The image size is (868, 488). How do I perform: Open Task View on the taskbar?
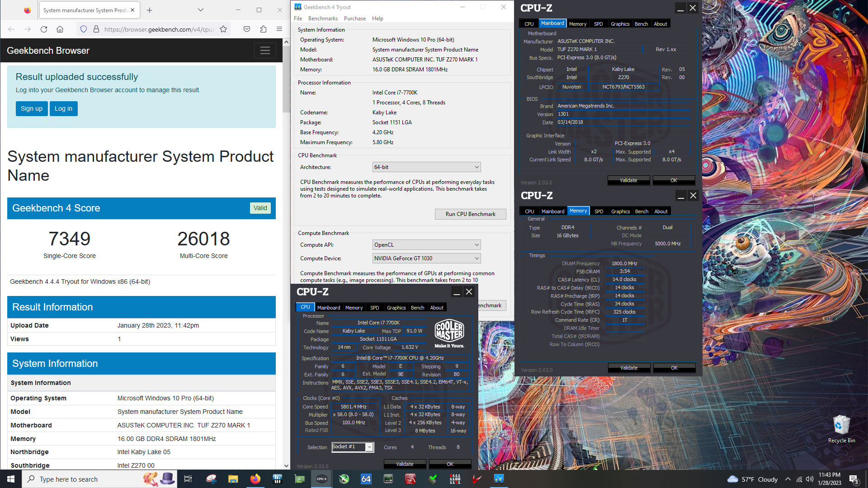click(188, 479)
